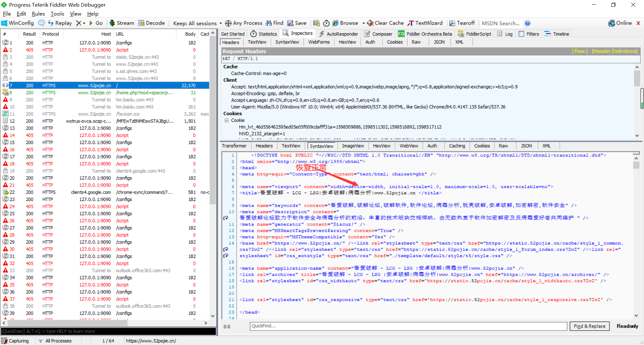Viewport: 644px width, 345px height.
Task: Select session 12 wotrus-ovca.ocsp row
Action: (106, 121)
